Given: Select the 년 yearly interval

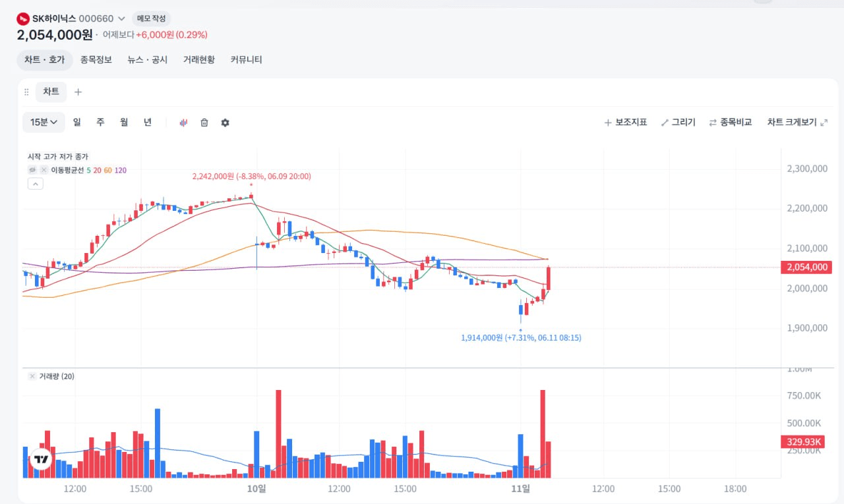Looking at the screenshot, I should click(x=148, y=122).
